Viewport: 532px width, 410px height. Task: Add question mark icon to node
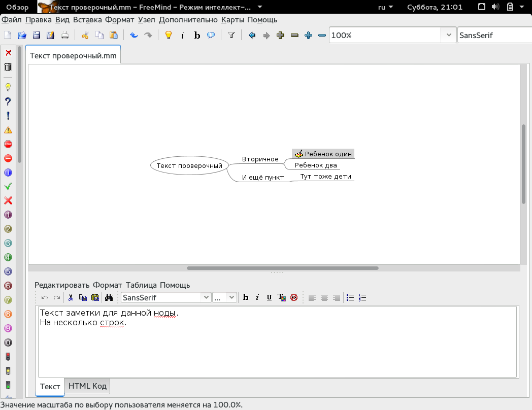pos(8,101)
